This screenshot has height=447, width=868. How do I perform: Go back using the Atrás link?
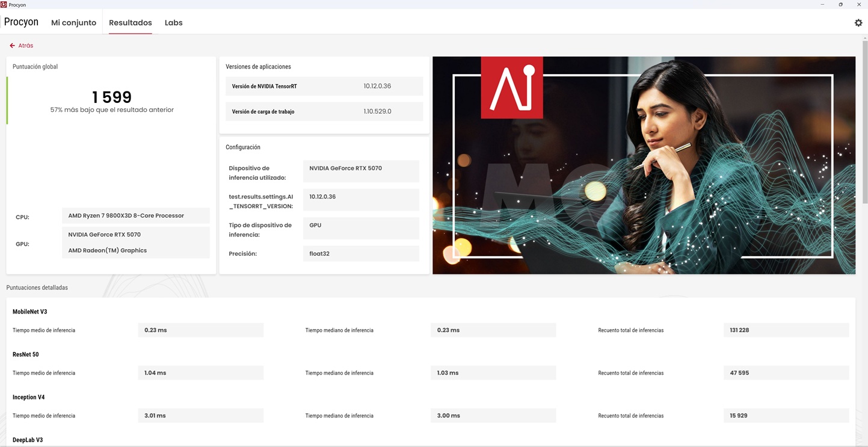pyautogui.click(x=26, y=46)
